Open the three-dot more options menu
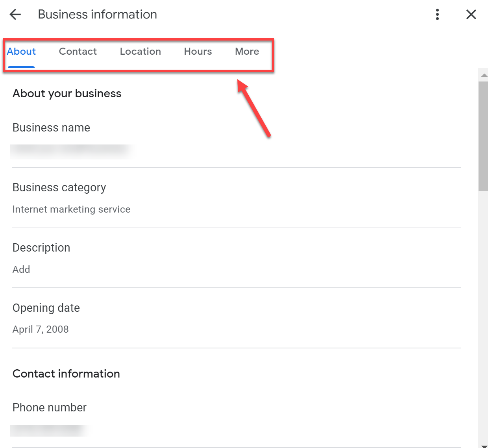 click(437, 15)
